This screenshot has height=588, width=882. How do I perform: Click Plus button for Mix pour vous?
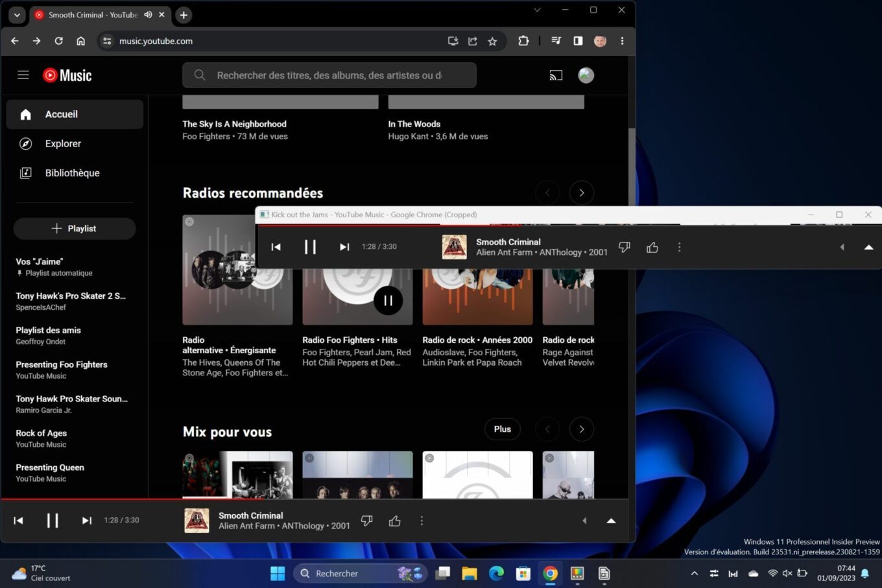(503, 429)
